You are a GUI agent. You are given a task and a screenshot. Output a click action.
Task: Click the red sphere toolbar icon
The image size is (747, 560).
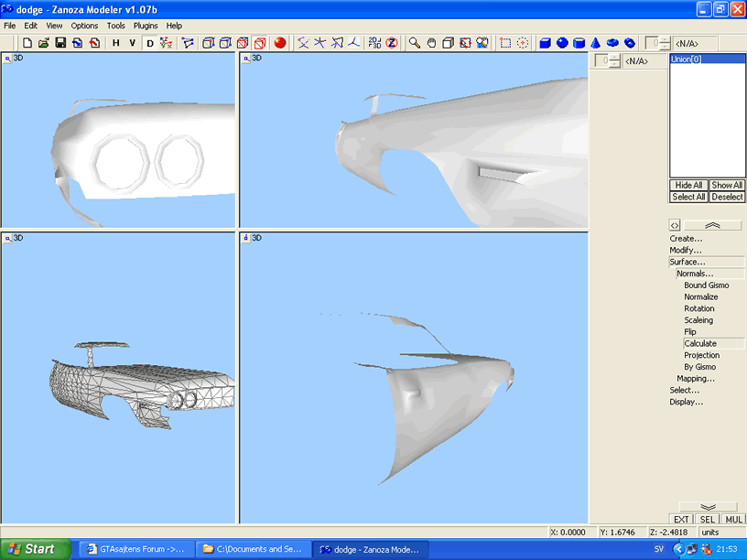(x=280, y=43)
